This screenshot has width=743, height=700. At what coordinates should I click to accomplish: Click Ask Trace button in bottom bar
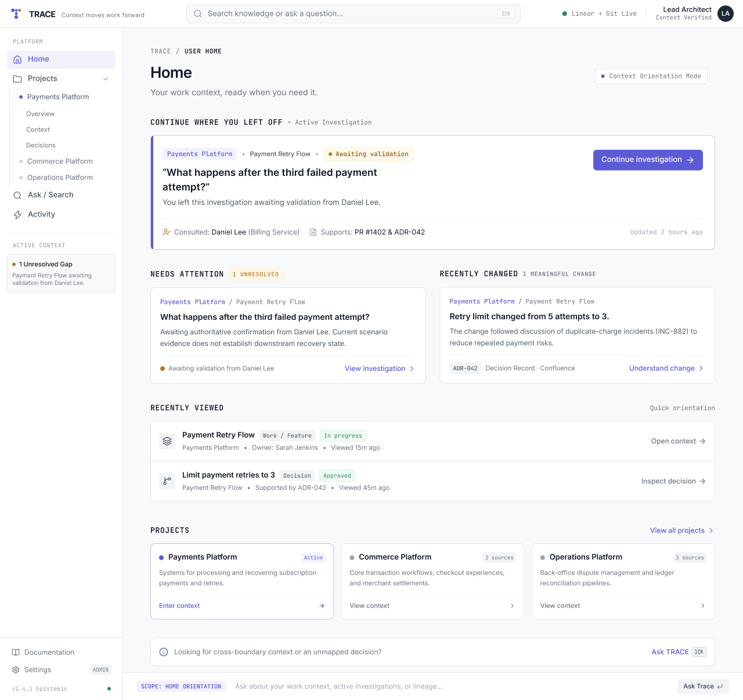[x=703, y=686]
